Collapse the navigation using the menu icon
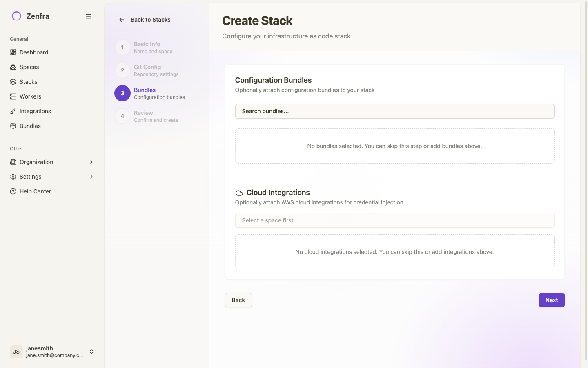Image resolution: width=588 pixels, height=368 pixels. tap(88, 16)
